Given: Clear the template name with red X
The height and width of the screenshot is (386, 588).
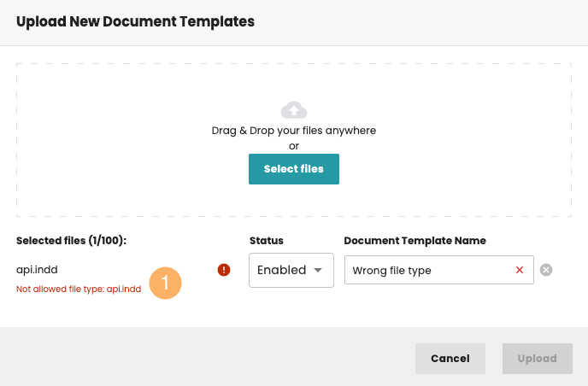Looking at the screenshot, I should pos(520,270).
